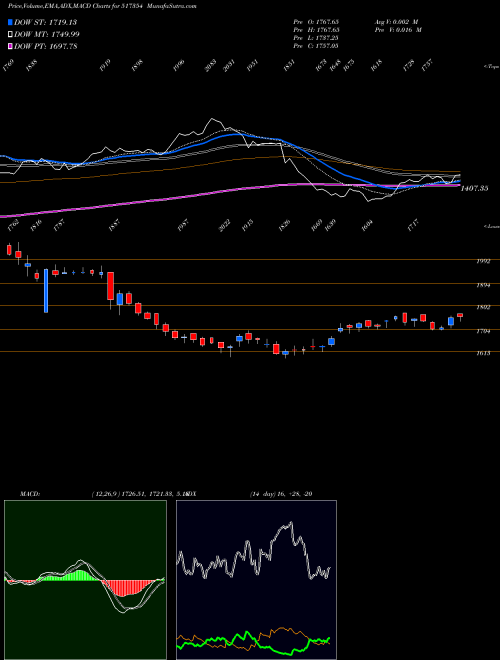Click the 1704 price level label
The height and width of the screenshot is (660, 500).
tap(483, 332)
